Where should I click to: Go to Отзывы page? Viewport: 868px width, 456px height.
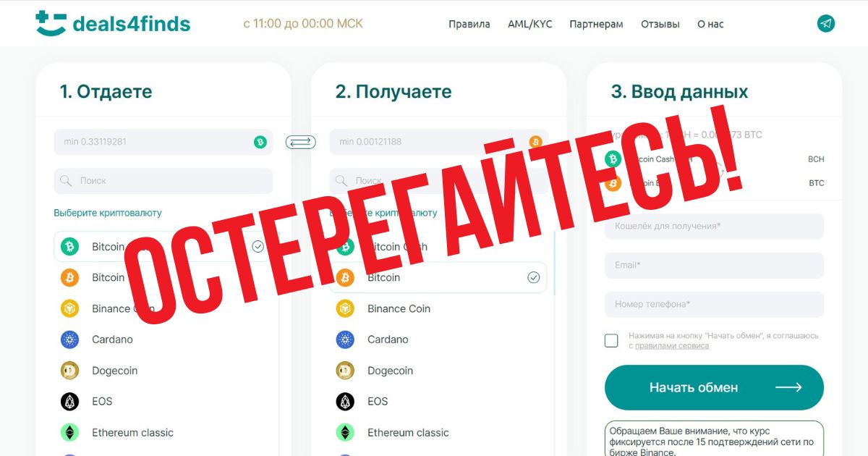(x=660, y=24)
